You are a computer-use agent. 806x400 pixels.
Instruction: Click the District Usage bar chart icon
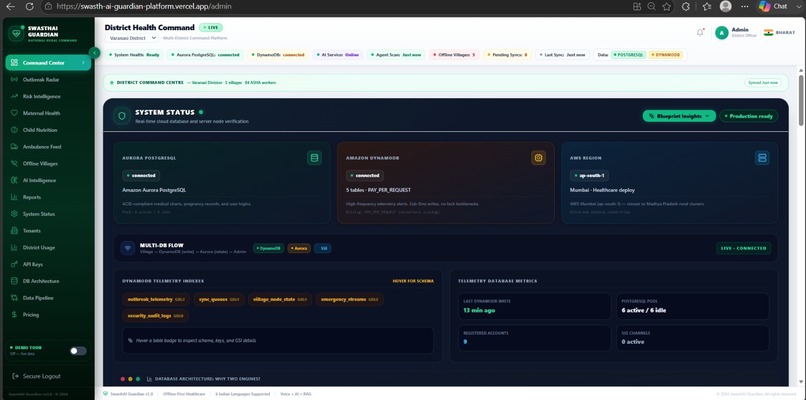coord(14,247)
